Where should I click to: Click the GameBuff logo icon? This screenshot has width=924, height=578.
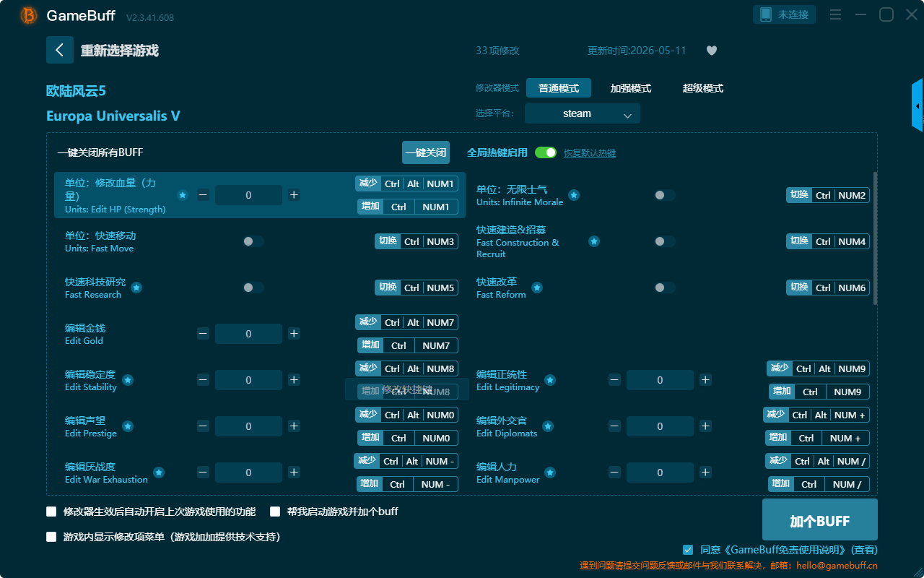[x=29, y=15]
